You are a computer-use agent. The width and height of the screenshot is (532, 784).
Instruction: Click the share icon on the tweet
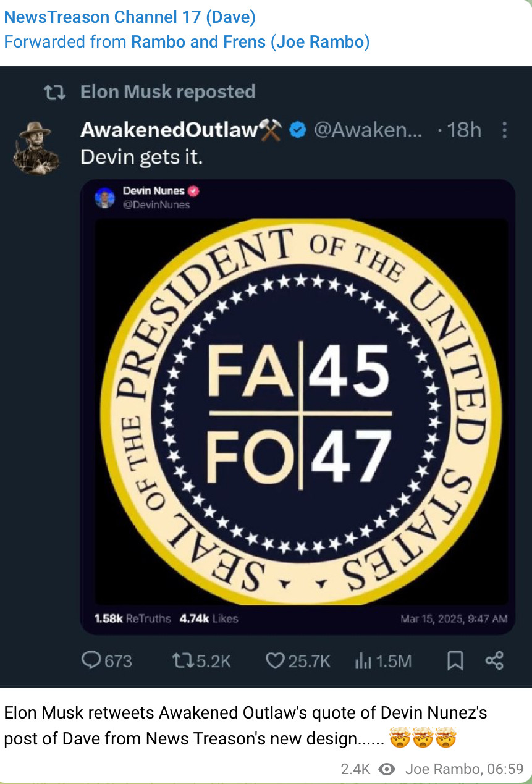[494, 660]
